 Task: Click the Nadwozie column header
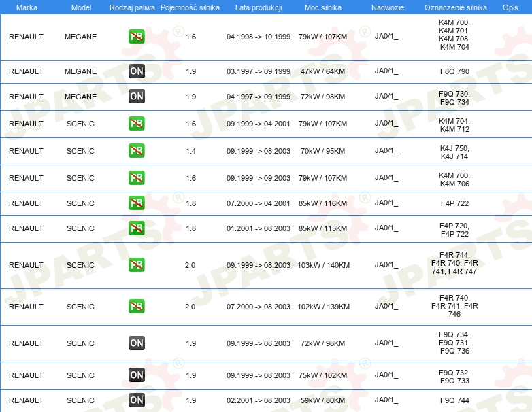388,7
